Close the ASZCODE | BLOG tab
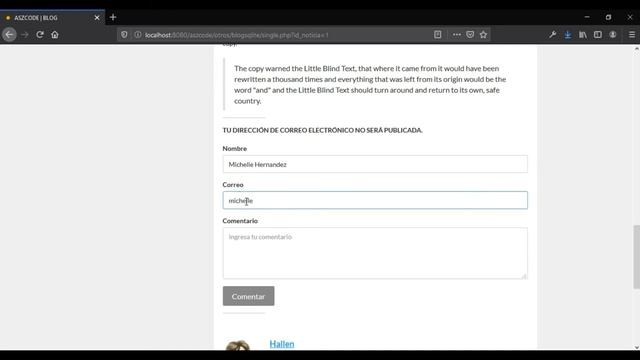Screen dimensions: 640x360 (97, 18)
